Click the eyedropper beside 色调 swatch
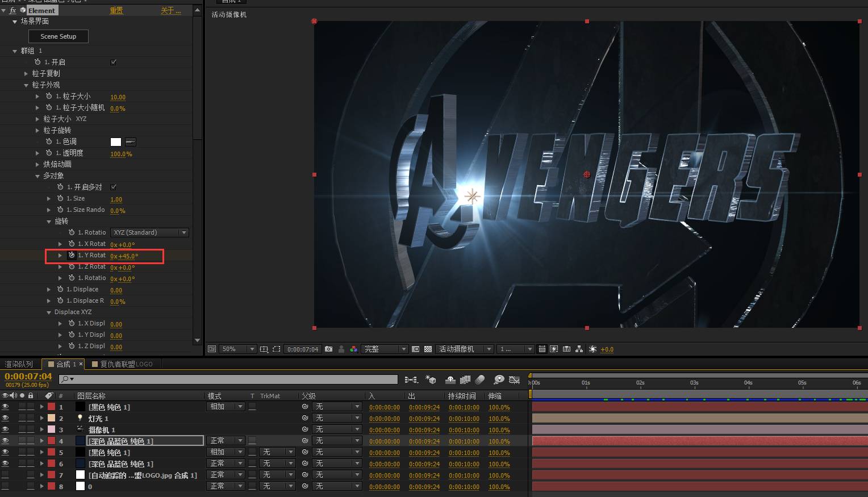Screen dimensions: 868x497 click(131, 142)
